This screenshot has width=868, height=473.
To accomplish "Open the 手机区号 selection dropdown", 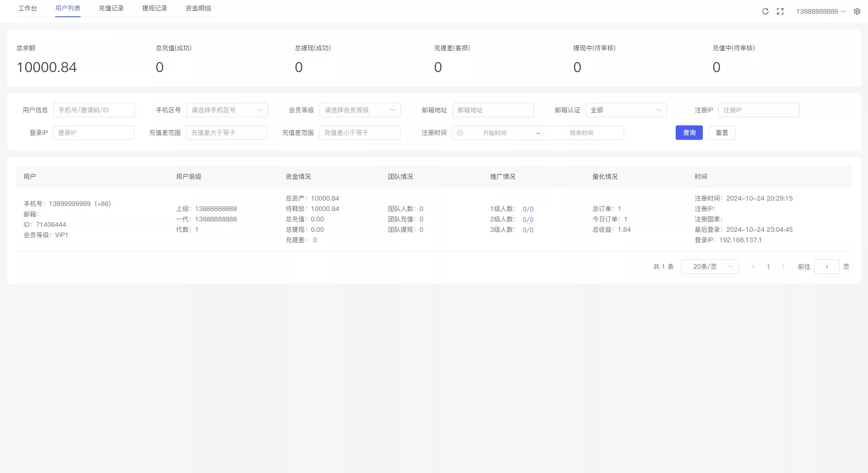I will (227, 110).
